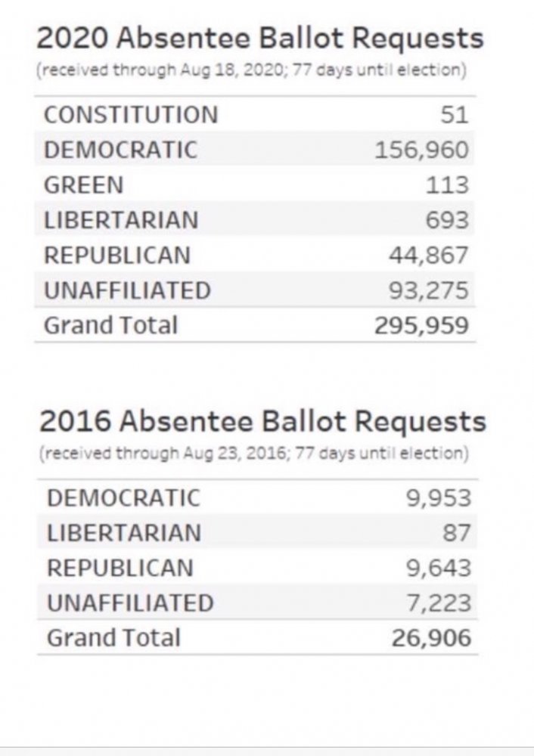
Task: Select the 2016 Unaffiliated value 7,223
Action: pyautogui.click(x=439, y=603)
